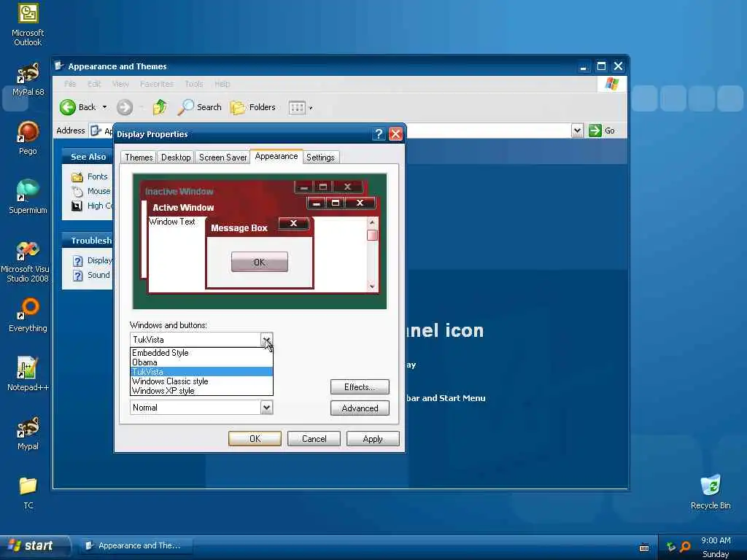Viewport: 747px width, 560px height.
Task: Open the Microsoft Outlook desktop icon
Action: [x=28, y=25]
